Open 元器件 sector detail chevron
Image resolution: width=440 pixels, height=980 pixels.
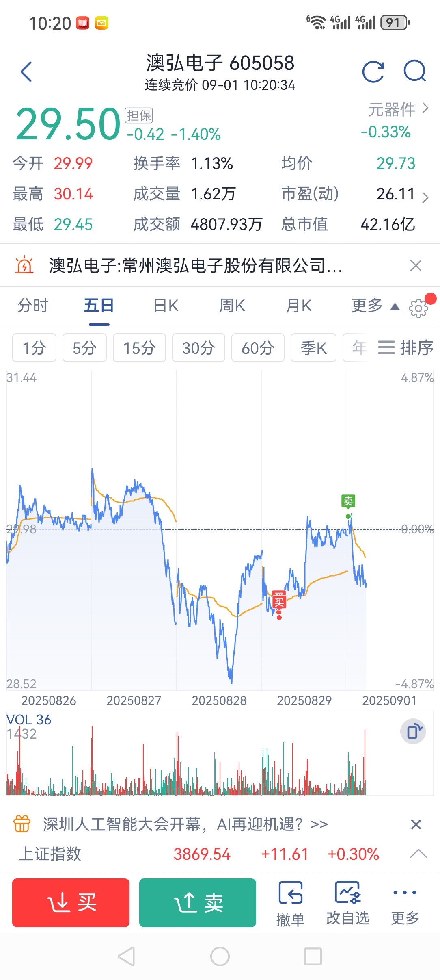(x=425, y=108)
